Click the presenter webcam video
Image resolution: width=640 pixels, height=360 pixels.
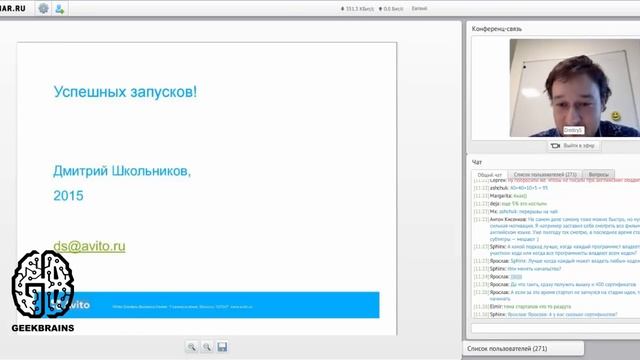(575, 87)
